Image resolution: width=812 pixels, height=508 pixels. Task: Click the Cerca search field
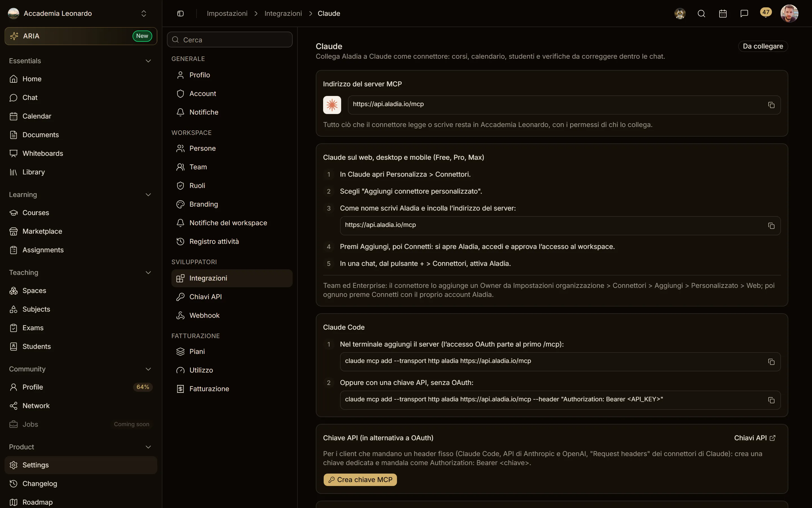click(230, 40)
